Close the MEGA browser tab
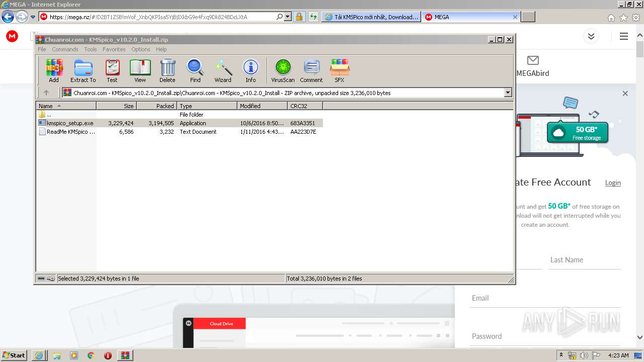This screenshot has width=644, height=362. pyautogui.click(x=515, y=17)
